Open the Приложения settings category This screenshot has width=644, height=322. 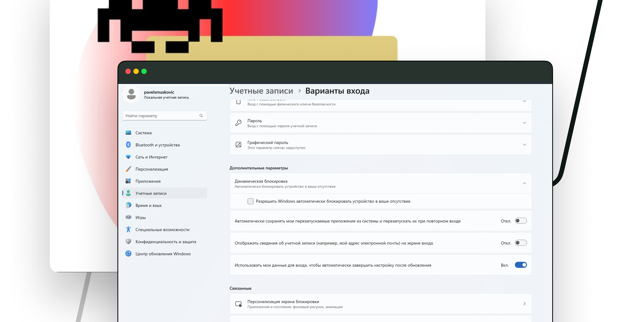(148, 181)
